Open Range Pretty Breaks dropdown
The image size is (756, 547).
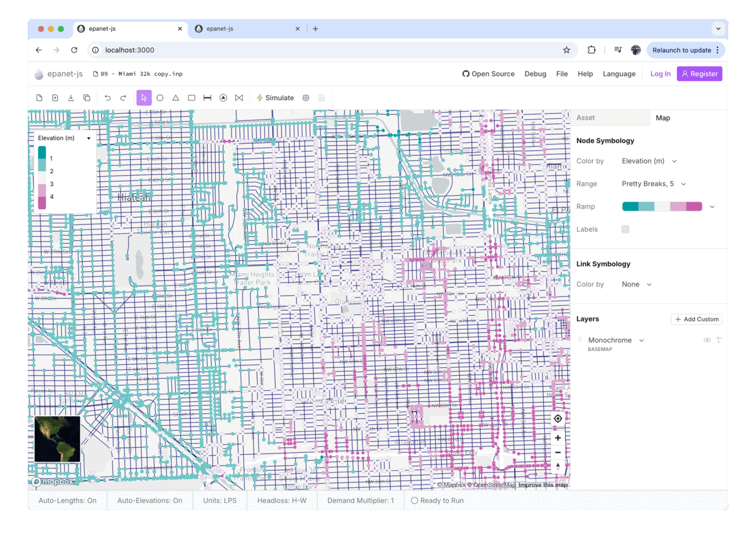[x=654, y=184]
